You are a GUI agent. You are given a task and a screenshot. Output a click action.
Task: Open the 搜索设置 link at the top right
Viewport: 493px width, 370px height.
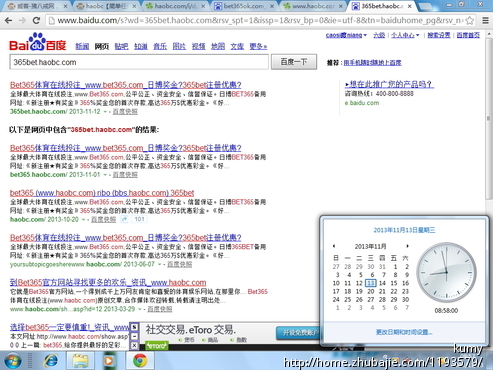(439, 35)
